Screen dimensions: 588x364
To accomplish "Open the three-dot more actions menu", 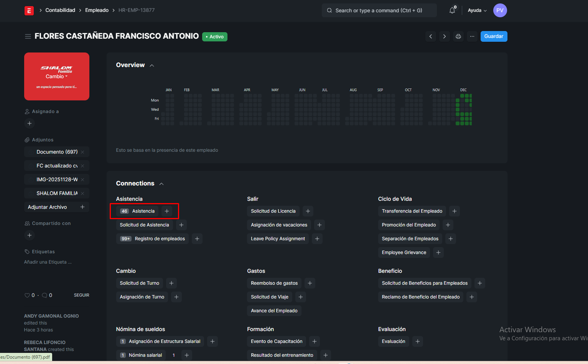I will [472, 36].
